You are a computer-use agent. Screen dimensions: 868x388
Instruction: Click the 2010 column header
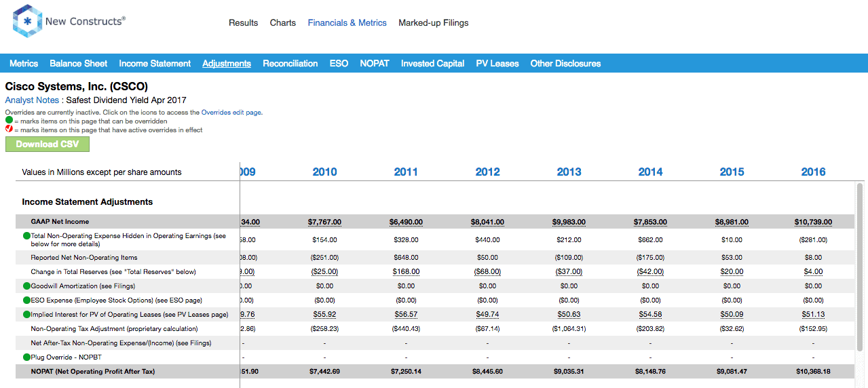[324, 172]
